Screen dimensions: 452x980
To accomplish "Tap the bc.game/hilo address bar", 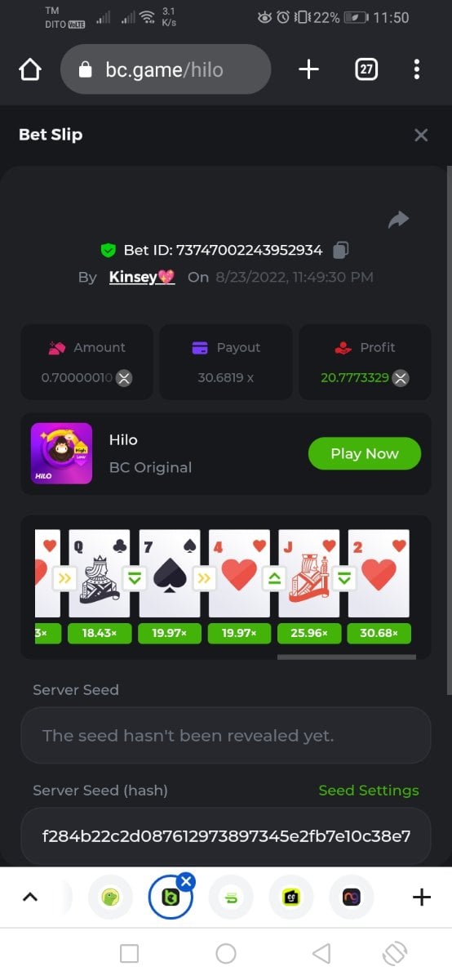I will click(x=166, y=69).
